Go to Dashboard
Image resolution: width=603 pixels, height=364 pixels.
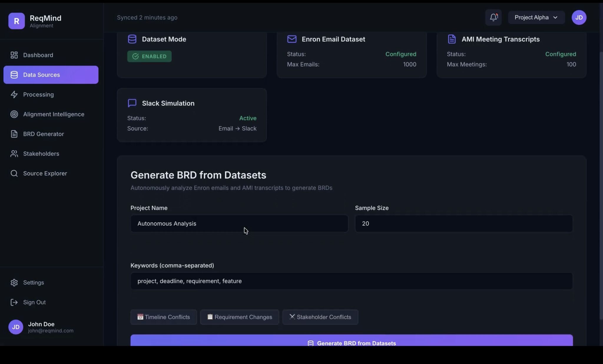pyautogui.click(x=51, y=55)
